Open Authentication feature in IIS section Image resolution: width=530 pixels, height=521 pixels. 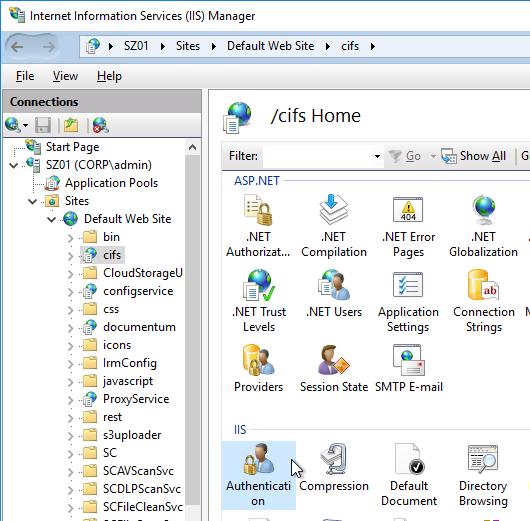click(x=259, y=475)
